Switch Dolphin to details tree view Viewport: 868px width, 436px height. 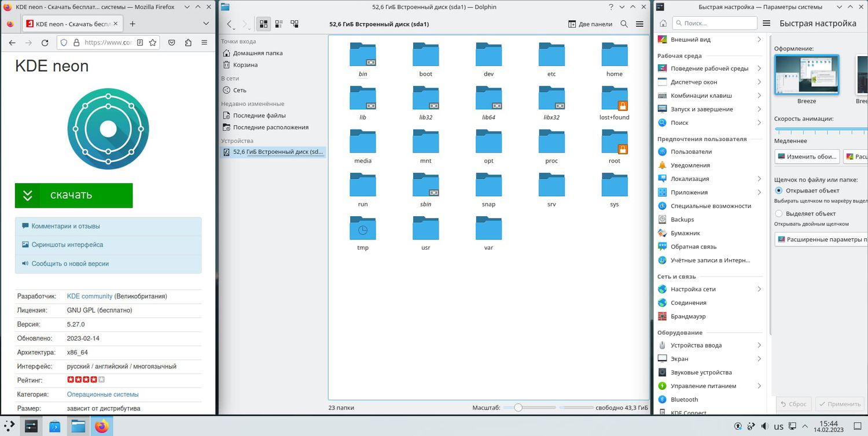click(295, 24)
